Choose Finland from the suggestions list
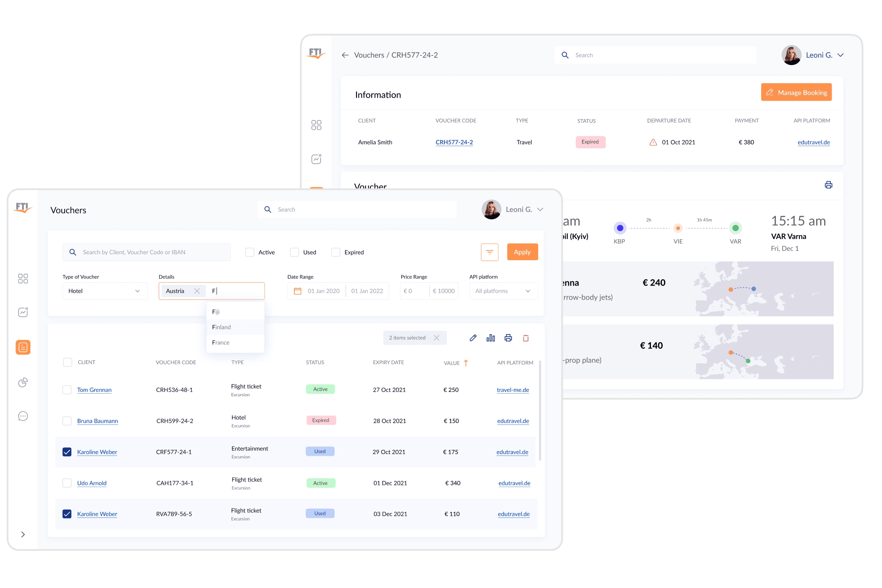 (x=222, y=327)
